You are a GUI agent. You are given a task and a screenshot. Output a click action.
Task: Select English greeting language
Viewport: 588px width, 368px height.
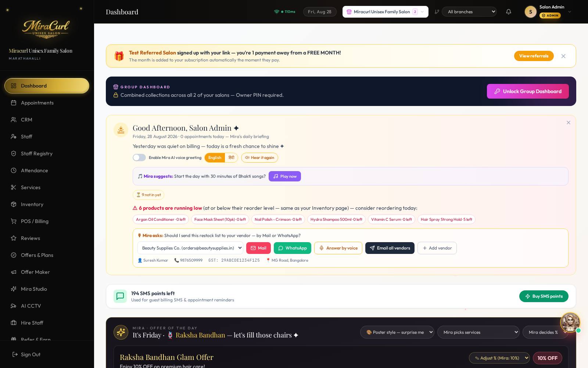pos(215,158)
